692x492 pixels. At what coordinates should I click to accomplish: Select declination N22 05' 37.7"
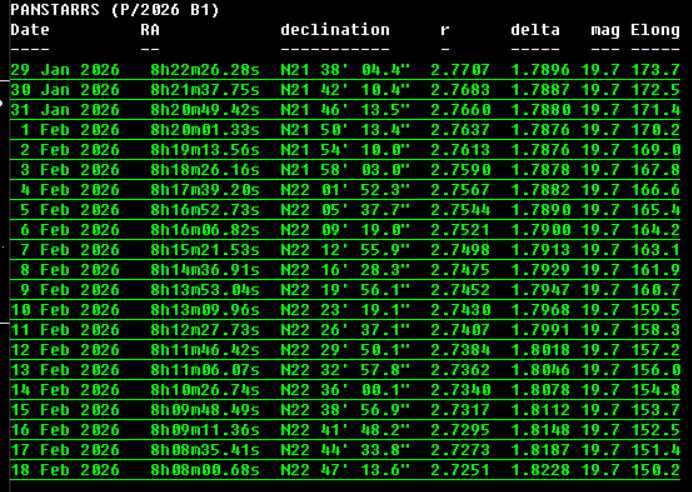[345, 210]
